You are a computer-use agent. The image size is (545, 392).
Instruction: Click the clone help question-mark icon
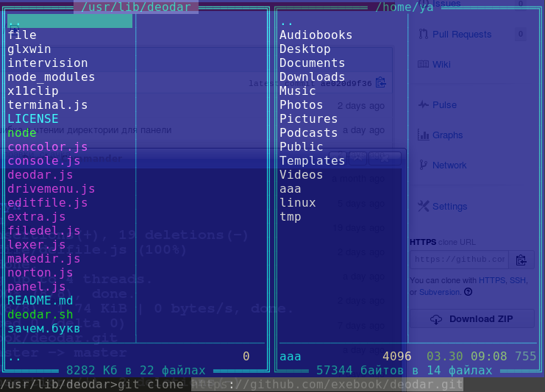469,292
